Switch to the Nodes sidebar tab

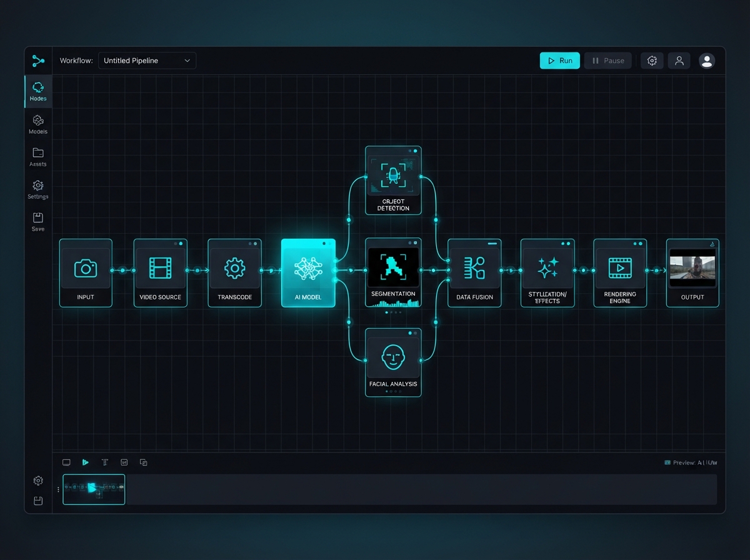click(x=38, y=91)
